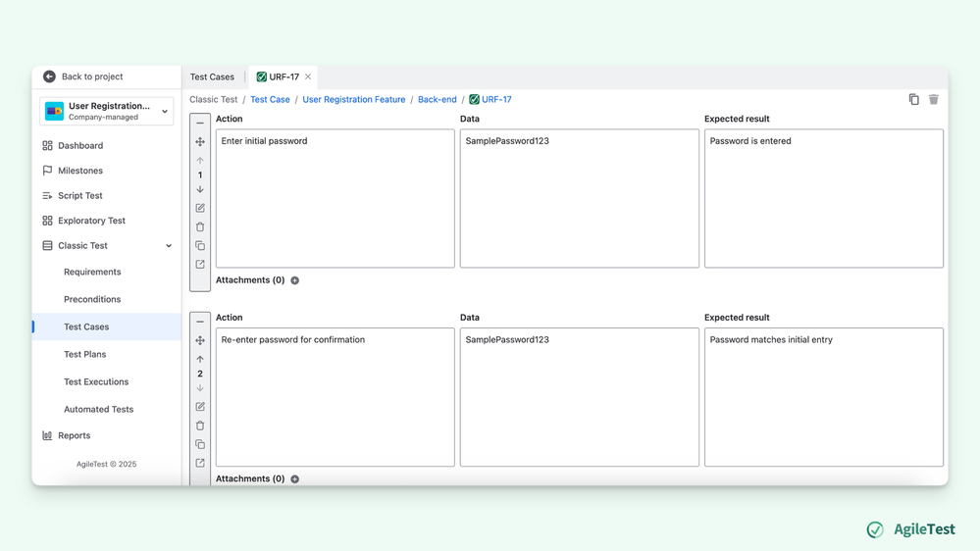The width and height of the screenshot is (980, 551).
Task: Open Automated Tests in the sidebar
Action: pyautogui.click(x=99, y=409)
